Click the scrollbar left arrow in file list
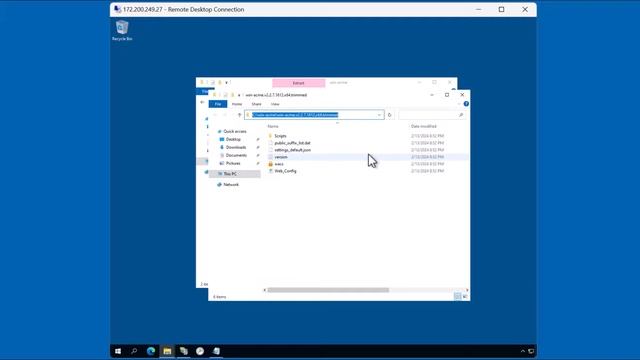Screen dimensions: 640x360 pos(265,290)
